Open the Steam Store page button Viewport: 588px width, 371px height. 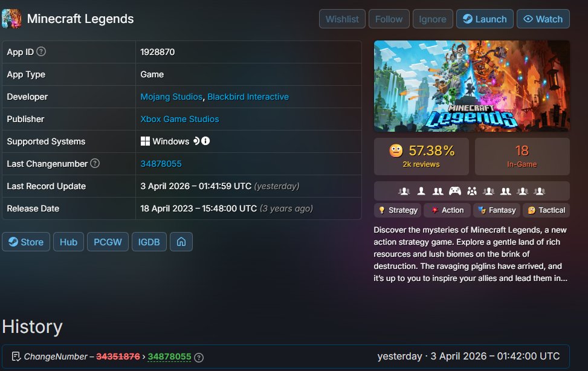pos(26,242)
